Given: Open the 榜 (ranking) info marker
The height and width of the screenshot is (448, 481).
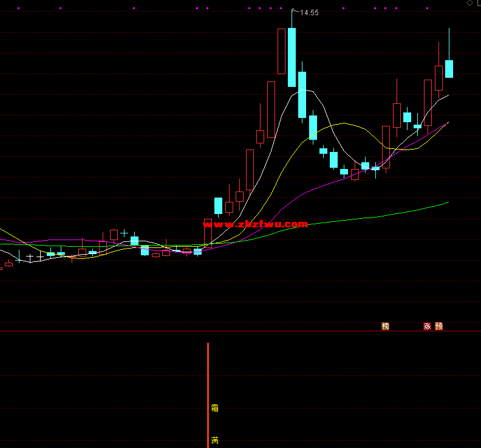Looking at the screenshot, I should [385, 326].
